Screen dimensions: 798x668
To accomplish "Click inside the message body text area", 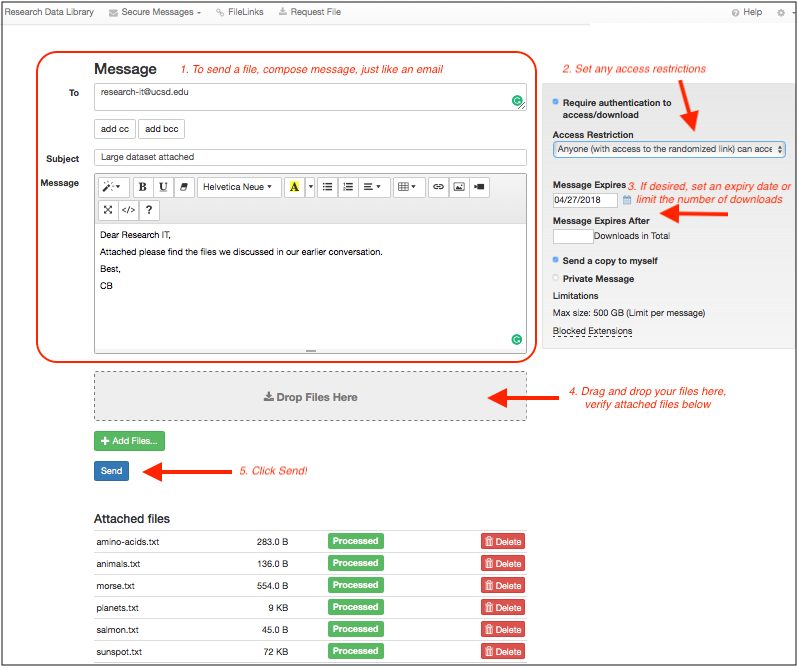I will coord(310,287).
